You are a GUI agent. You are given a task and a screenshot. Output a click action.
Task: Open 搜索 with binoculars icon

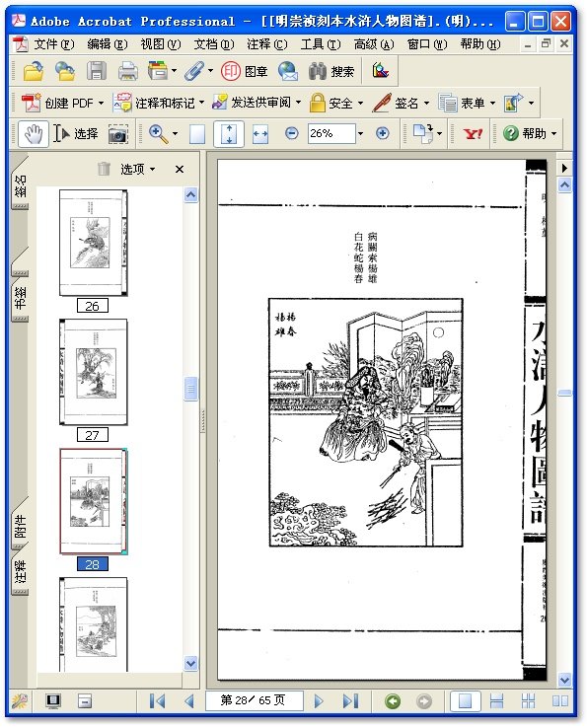(331, 71)
